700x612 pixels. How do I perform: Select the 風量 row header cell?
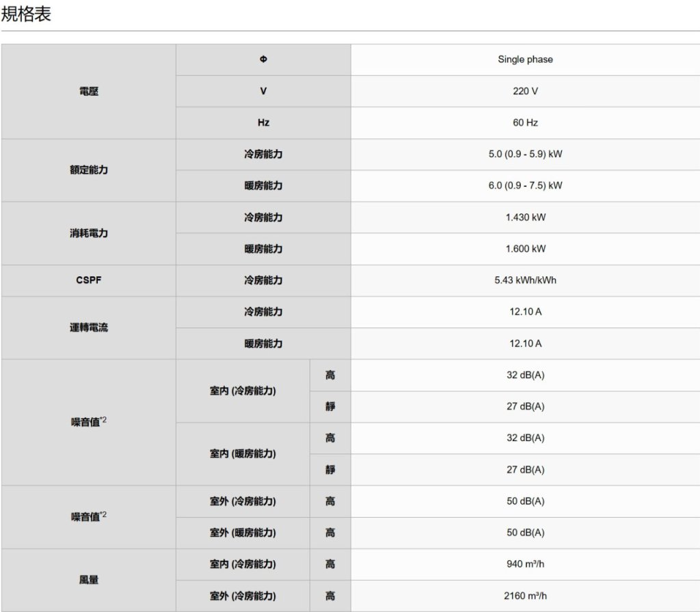[x=88, y=580]
